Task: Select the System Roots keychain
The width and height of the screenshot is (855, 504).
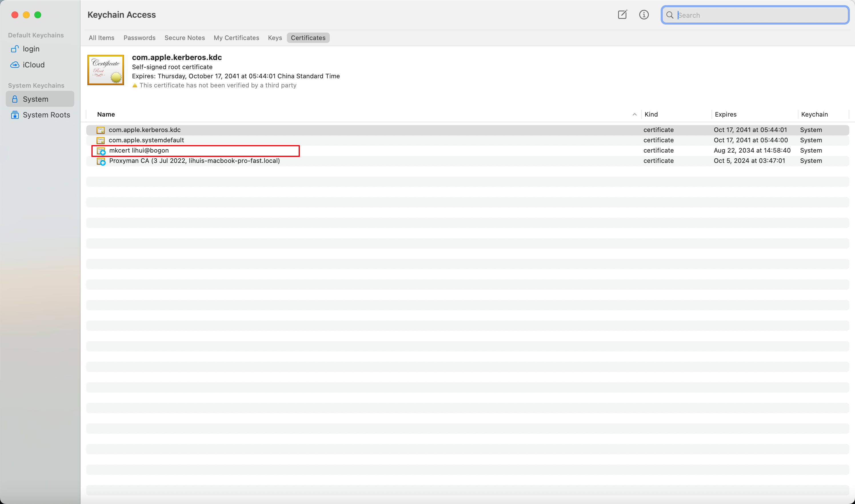Action: tap(40, 115)
